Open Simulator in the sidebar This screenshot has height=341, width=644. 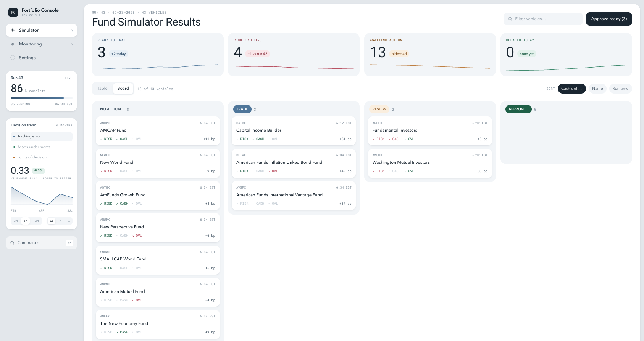pyautogui.click(x=42, y=30)
